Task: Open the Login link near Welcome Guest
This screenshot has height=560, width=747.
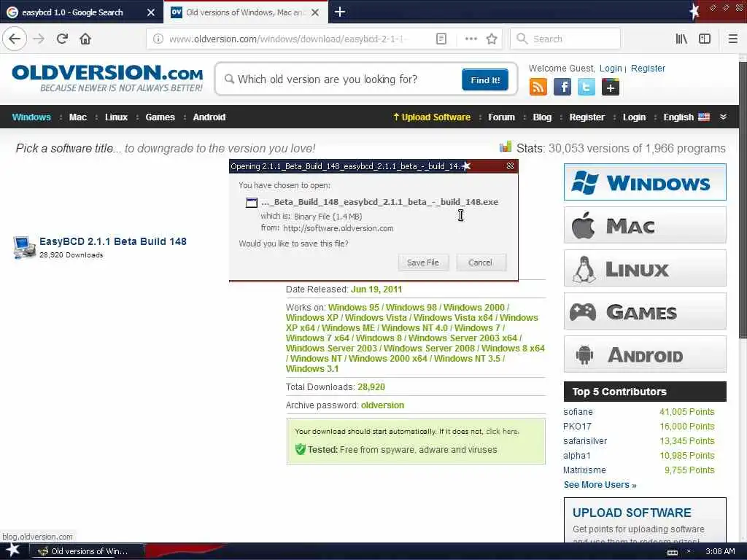Action: pyautogui.click(x=611, y=69)
